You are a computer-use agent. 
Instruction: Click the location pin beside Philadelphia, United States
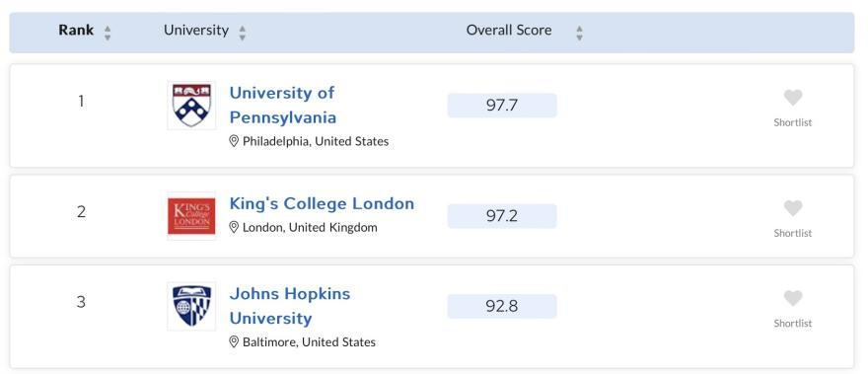tap(234, 141)
